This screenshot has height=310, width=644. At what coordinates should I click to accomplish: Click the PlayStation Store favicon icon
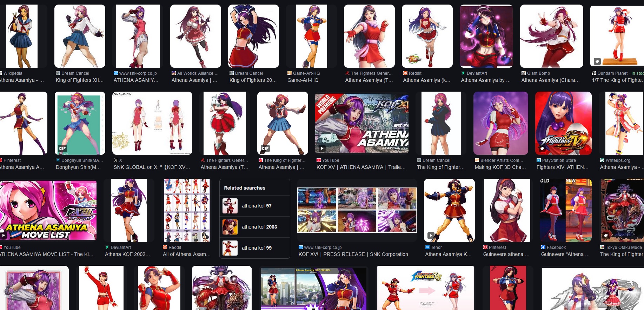click(539, 160)
